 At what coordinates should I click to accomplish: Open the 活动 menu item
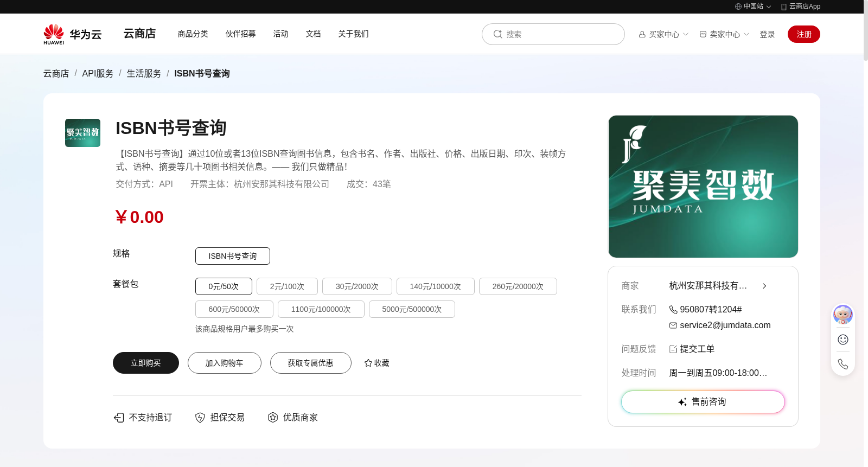pos(281,34)
